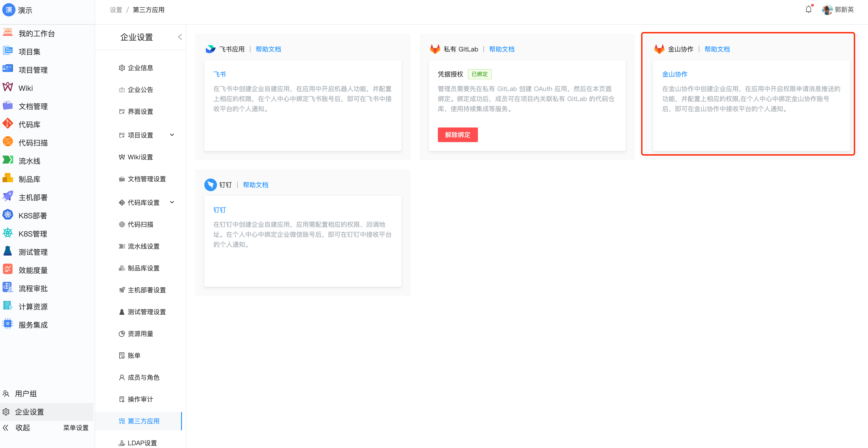This screenshot has height=448, width=868.
Task: Open the notification bell
Action: [808, 9]
